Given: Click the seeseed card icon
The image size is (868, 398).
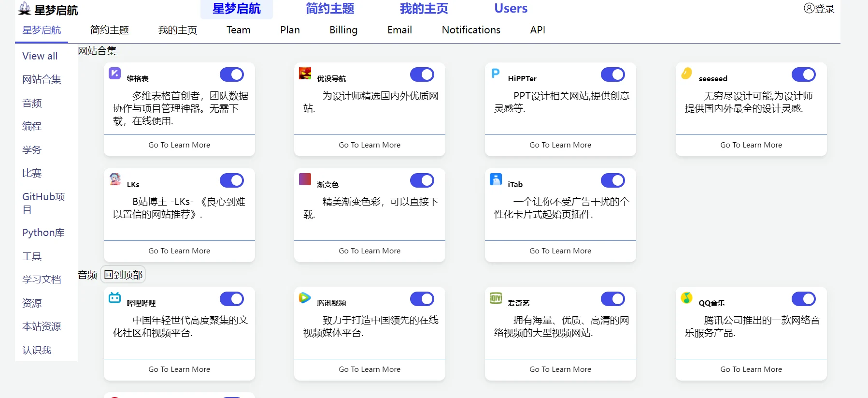Looking at the screenshot, I should tap(686, 74).
